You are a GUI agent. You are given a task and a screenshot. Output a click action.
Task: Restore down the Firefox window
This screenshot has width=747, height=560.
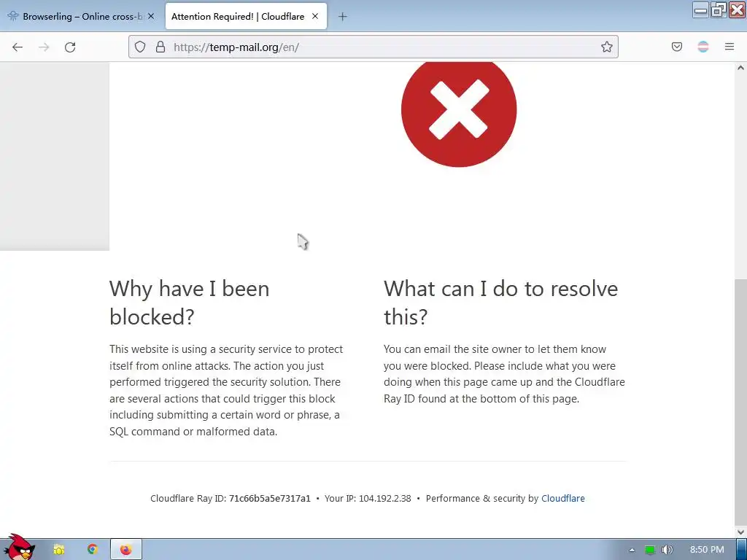click(719, 10)
